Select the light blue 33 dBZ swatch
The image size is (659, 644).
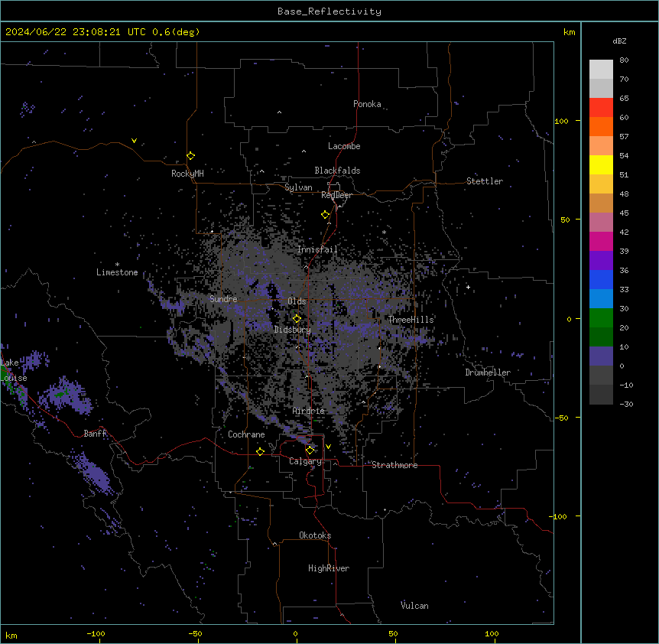pyautogui.click(x=601, y=299)
